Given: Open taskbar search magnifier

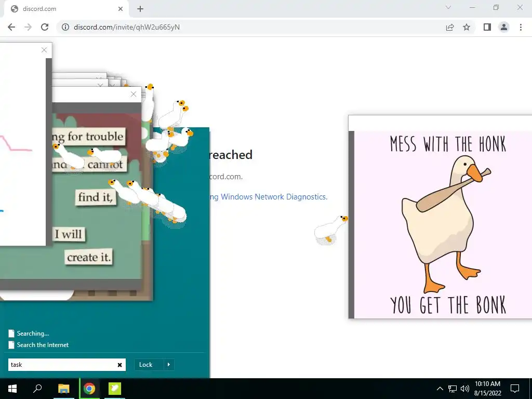Looking at the screenshot, I should 37,388.
